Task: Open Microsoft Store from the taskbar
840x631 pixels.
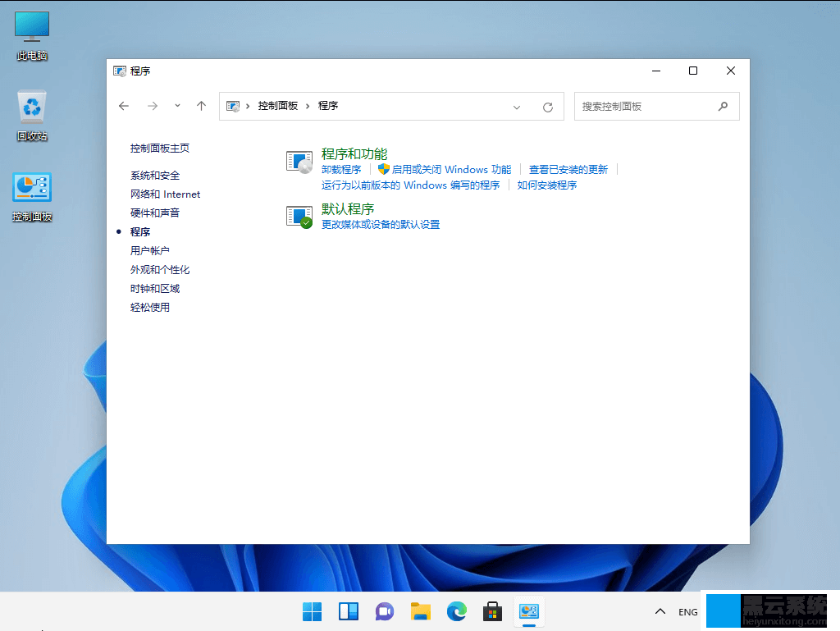Action: [492, 611]
